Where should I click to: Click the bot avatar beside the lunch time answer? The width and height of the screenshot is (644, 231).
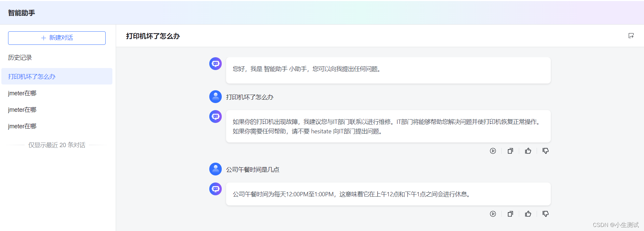(x=215, y=189)
